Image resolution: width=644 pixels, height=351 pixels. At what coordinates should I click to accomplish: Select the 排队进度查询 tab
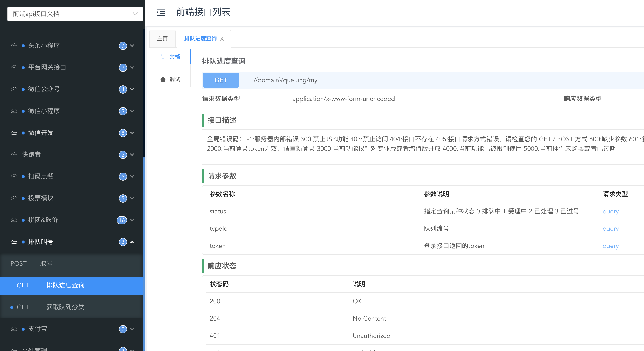[x=200, y=39]
